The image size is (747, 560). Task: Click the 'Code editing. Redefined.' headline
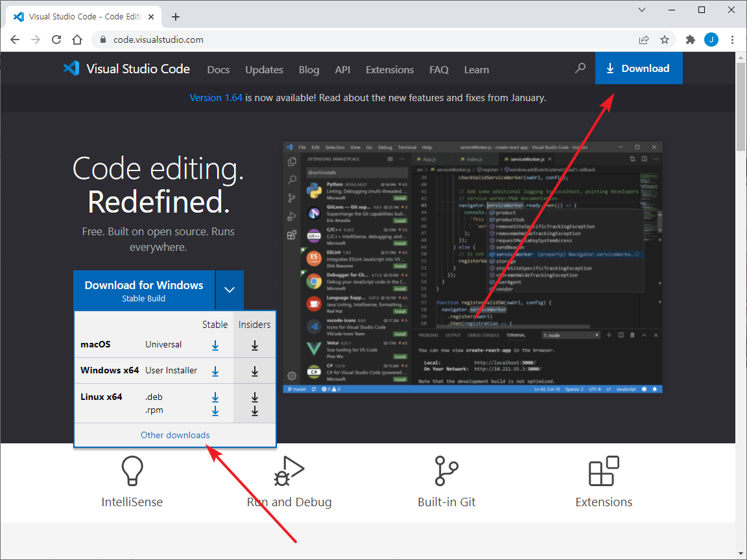pyautogui.click(x=158, y=185)
